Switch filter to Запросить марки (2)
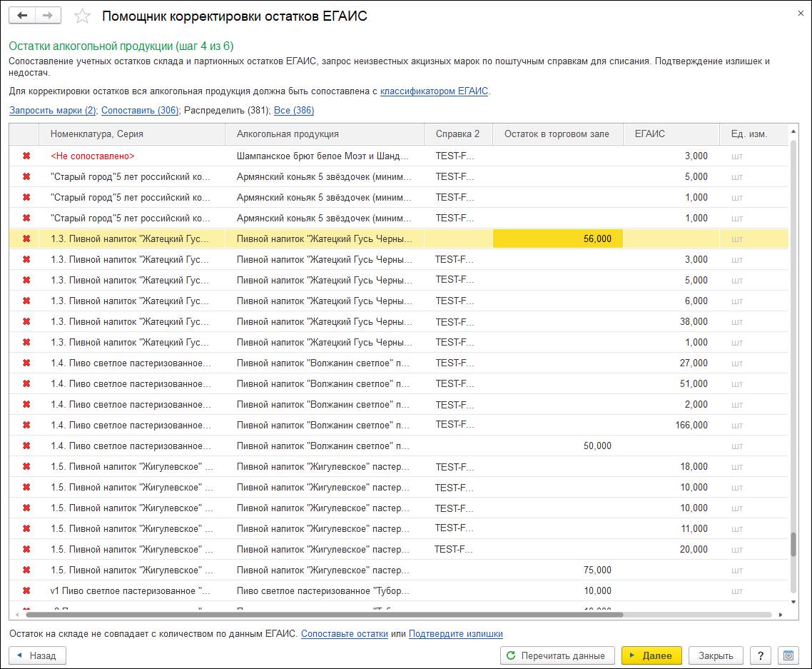The image size is (812, 669). [53, 111]
